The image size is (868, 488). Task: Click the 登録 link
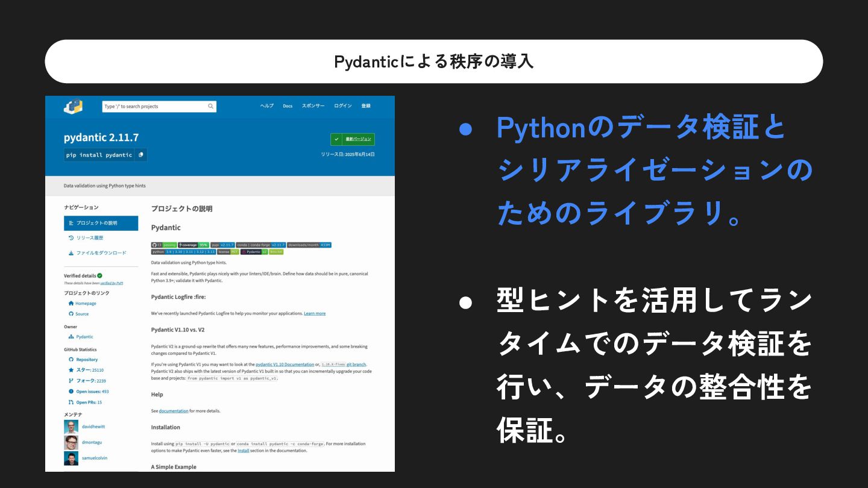tap(366, 106)
